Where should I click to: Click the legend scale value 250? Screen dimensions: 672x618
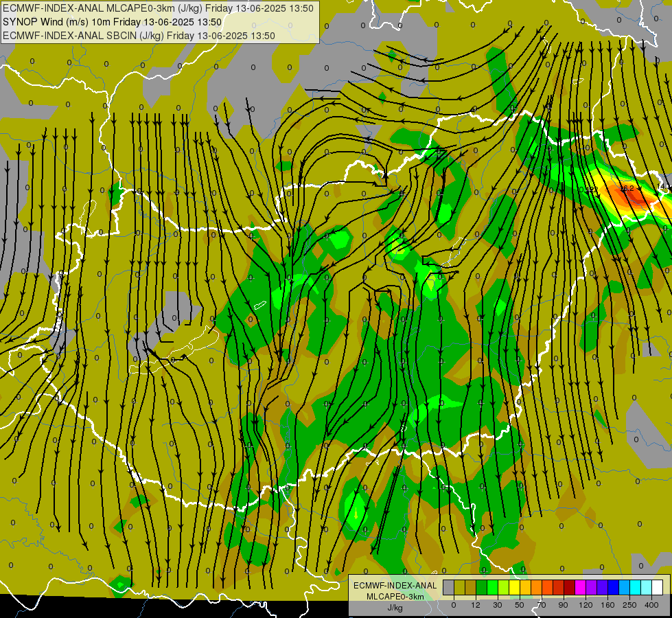point(629,605)
